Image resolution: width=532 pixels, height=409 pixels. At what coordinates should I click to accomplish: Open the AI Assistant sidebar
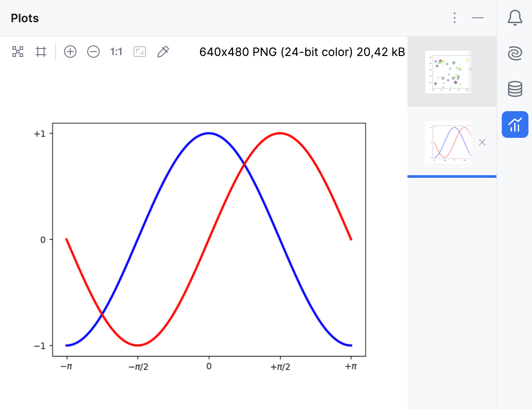tap(515, 53)
